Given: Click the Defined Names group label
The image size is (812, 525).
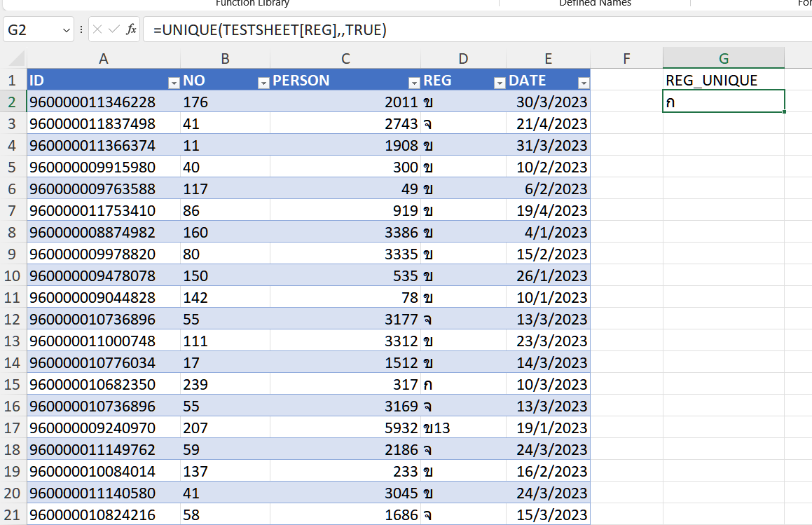Looking at the screenshot, I should click(595, 3).
